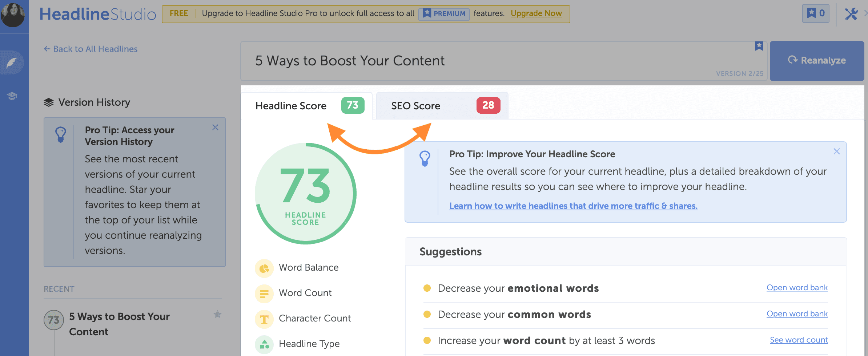Open the Character Count T icon
This screenshot has height=356, width=868.
click(x=264, y=319)
